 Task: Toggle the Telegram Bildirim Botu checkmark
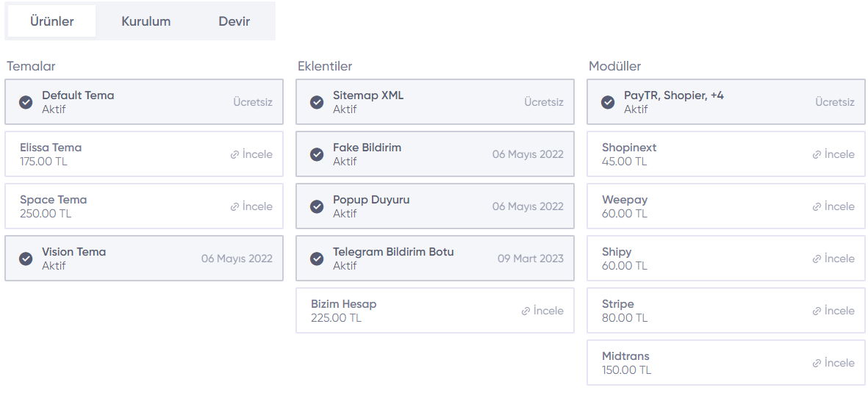[x=317, y=259]
